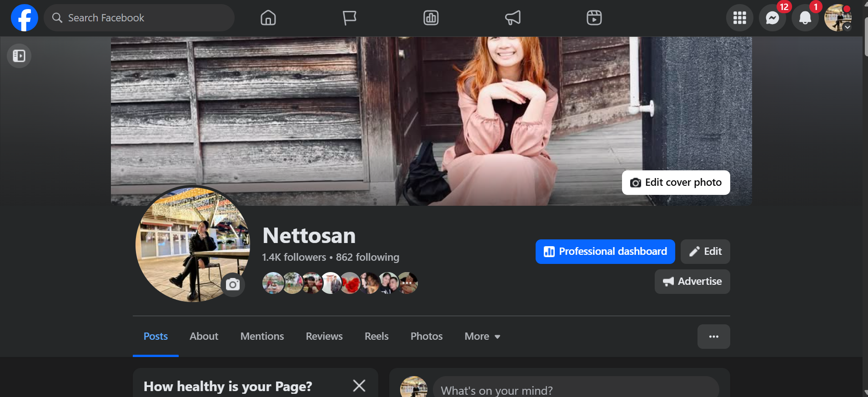Open the Ad Center megaphone icon
The height and width of the screenshot is (397, 868).
tap(513, 18)
